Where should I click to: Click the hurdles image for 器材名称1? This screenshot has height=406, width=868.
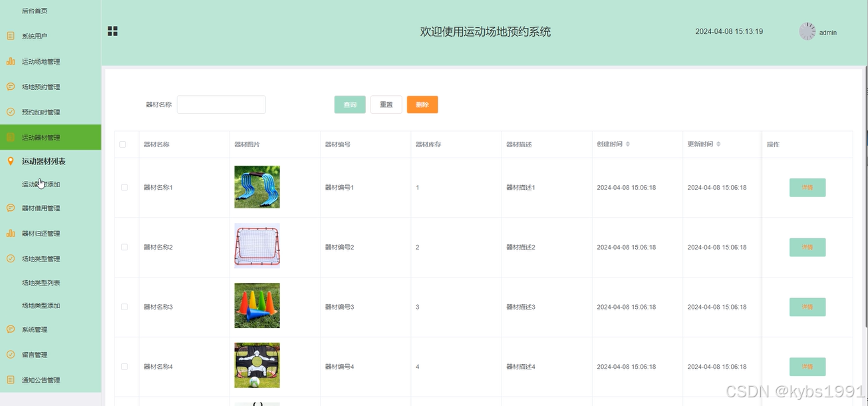tap(257, 187)
